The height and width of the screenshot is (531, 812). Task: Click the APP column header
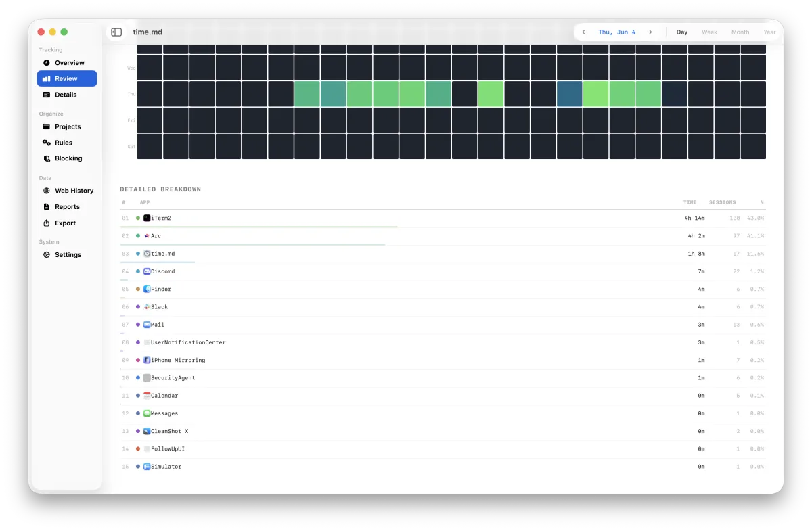point(145,202)
